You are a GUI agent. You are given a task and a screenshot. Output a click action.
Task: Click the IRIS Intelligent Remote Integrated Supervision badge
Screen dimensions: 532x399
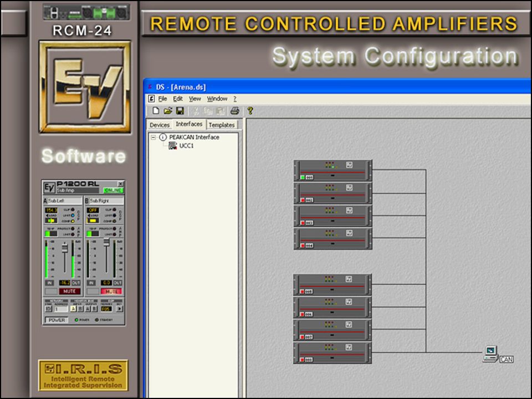click(x=83, y=375)
